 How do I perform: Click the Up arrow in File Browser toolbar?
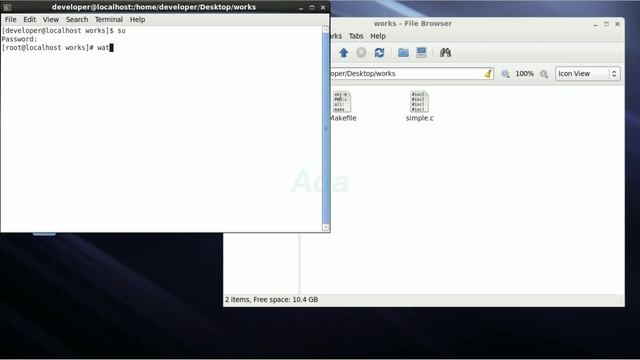coord(344,53)
